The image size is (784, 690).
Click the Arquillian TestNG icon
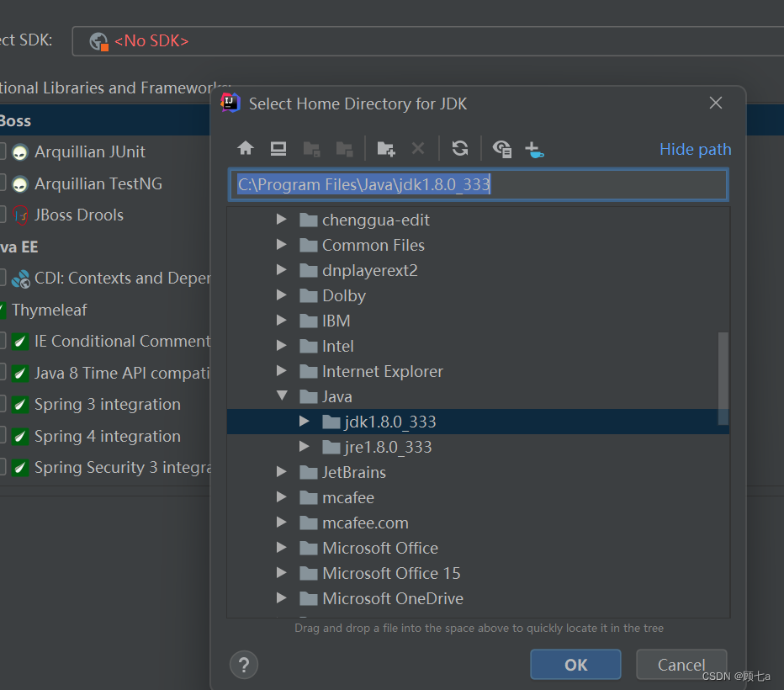click(x=20, y=184)
